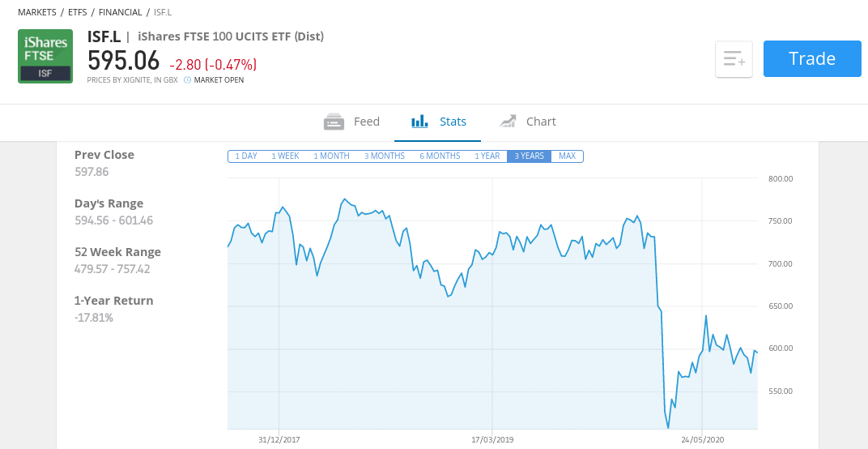Screen dimensions: 868x449
Task: Open the Feed tab
Action: 352,122
